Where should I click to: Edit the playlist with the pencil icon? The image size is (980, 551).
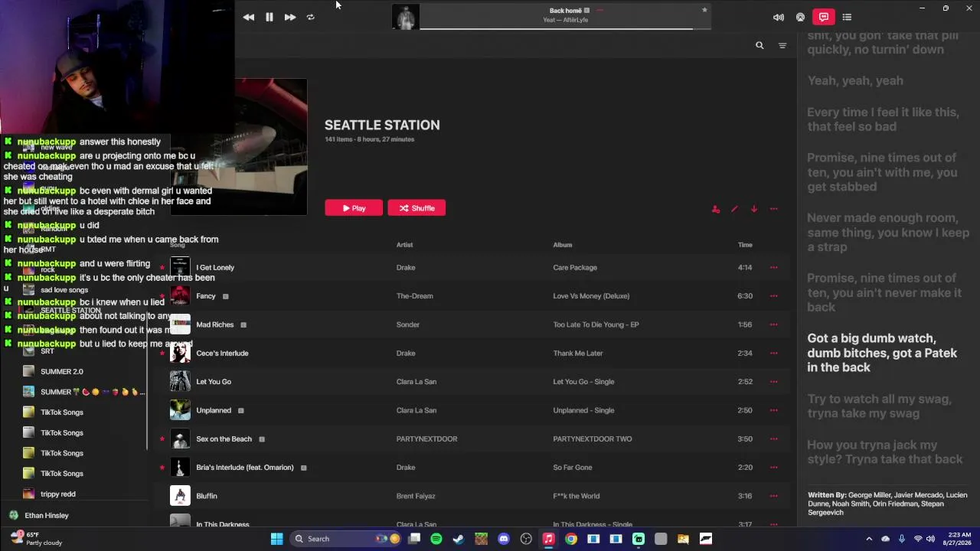click(734, 209)
